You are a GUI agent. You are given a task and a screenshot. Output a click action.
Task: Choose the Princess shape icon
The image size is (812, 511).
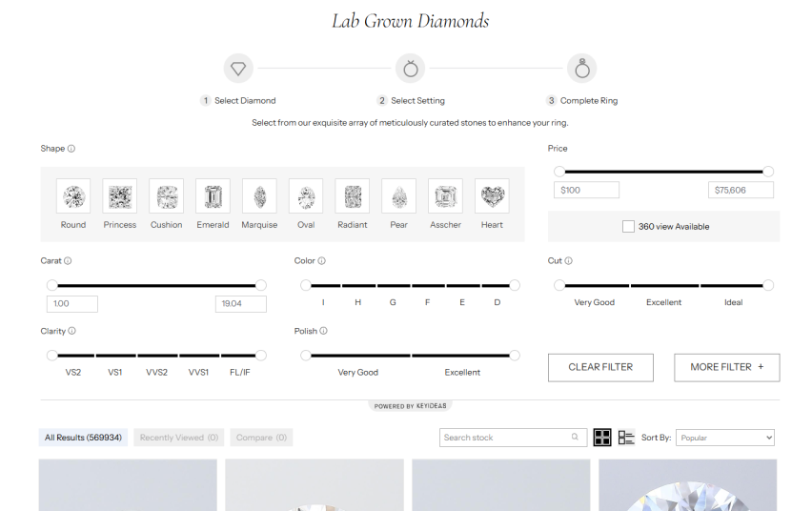tap(120, 195)
